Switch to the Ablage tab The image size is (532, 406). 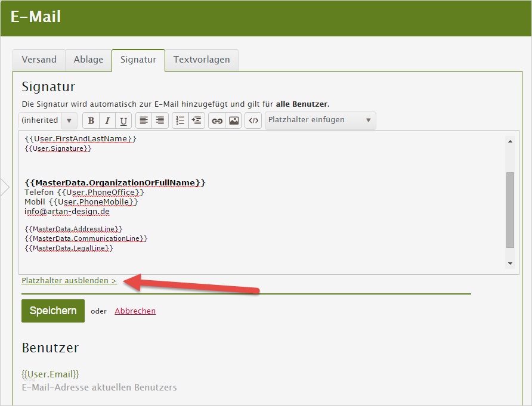(88, 60)
